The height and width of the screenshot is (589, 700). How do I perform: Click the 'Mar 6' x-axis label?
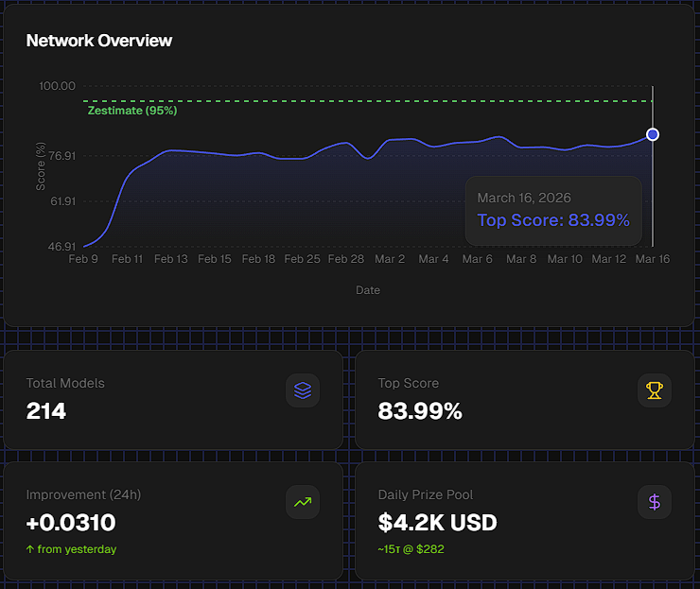(x=478, y=259)
